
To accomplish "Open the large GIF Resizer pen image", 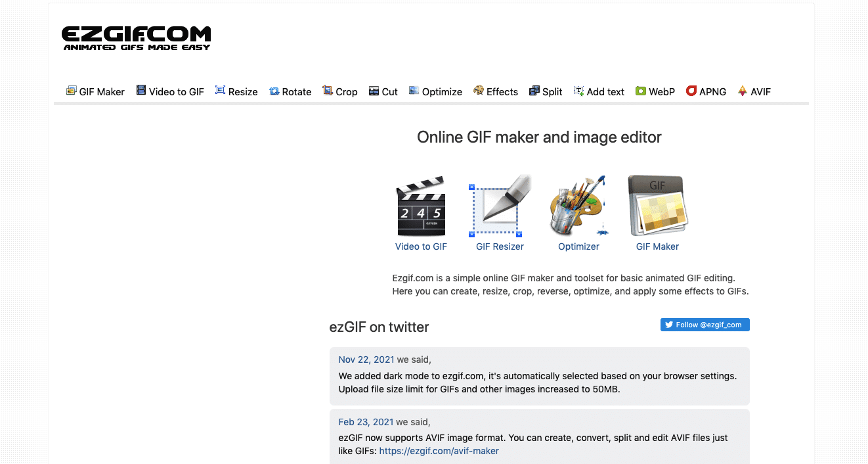I will point(500,206).
